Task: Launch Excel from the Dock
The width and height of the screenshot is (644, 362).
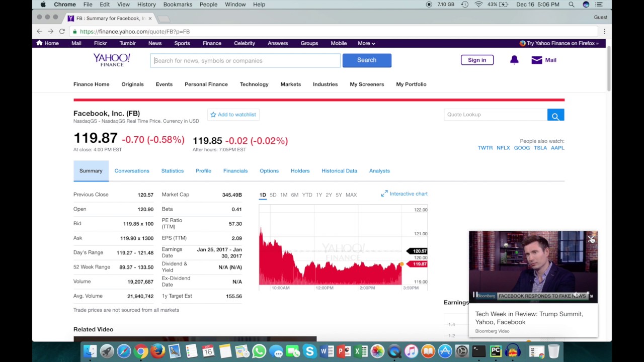Action: pos(360,351)
